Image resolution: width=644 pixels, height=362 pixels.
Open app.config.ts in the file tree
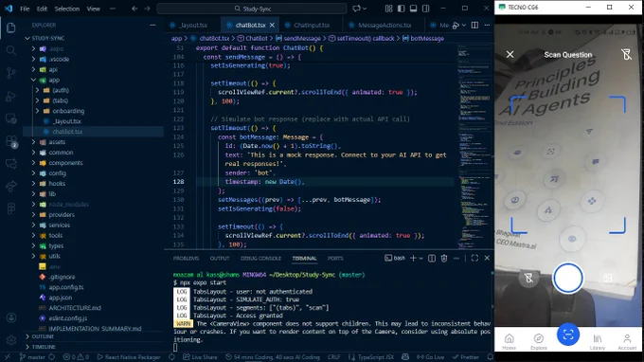coord(66,287)
